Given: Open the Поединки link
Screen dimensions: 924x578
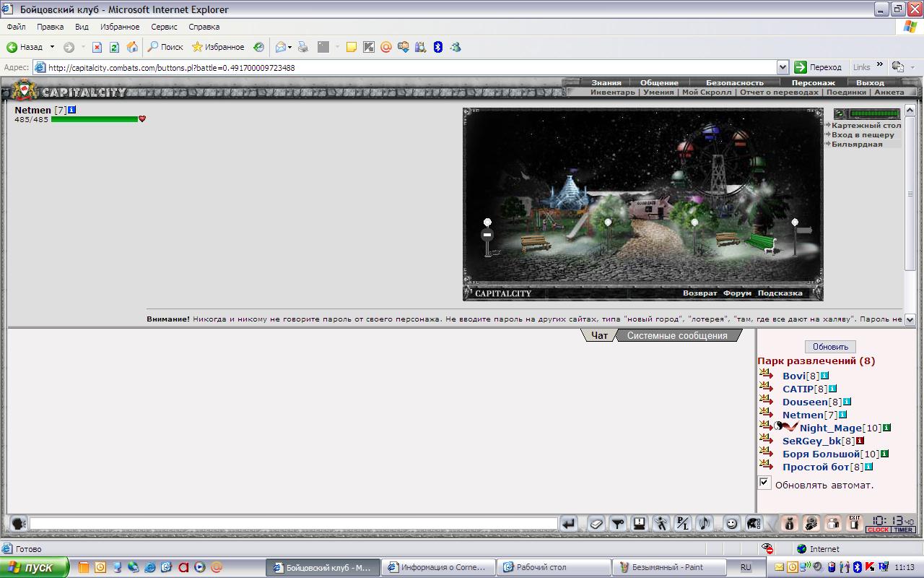Looking at the screenshot, I should point(846,92).
